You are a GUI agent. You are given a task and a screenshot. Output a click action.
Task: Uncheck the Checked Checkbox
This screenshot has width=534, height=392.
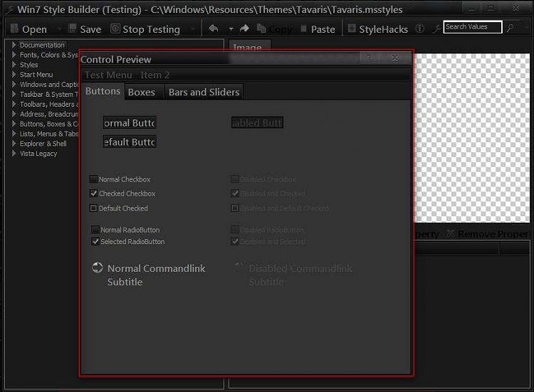coord(93,194)
